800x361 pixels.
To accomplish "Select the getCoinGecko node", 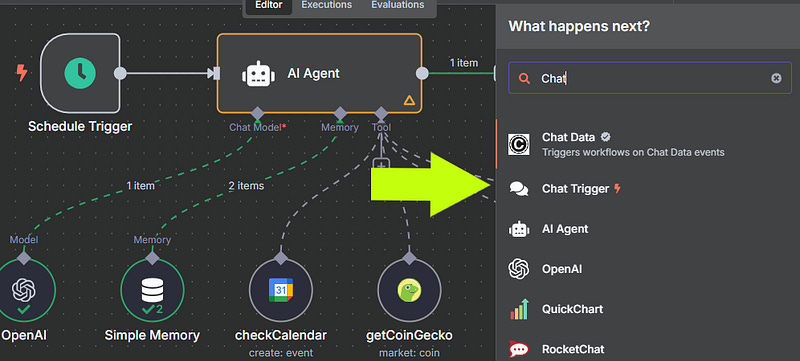I will pyautogui.click(x=409, y=291).
